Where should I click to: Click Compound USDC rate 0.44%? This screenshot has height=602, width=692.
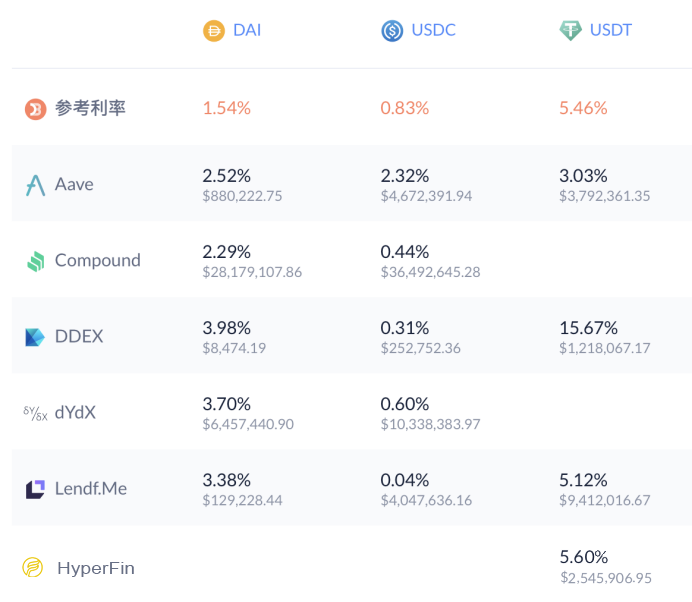click(x=405, y=252)
